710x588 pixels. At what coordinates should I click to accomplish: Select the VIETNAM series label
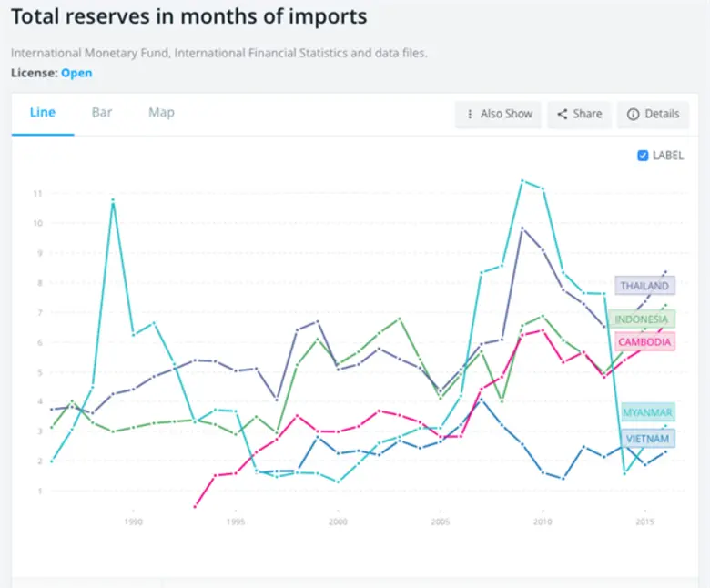click(649, 439)
